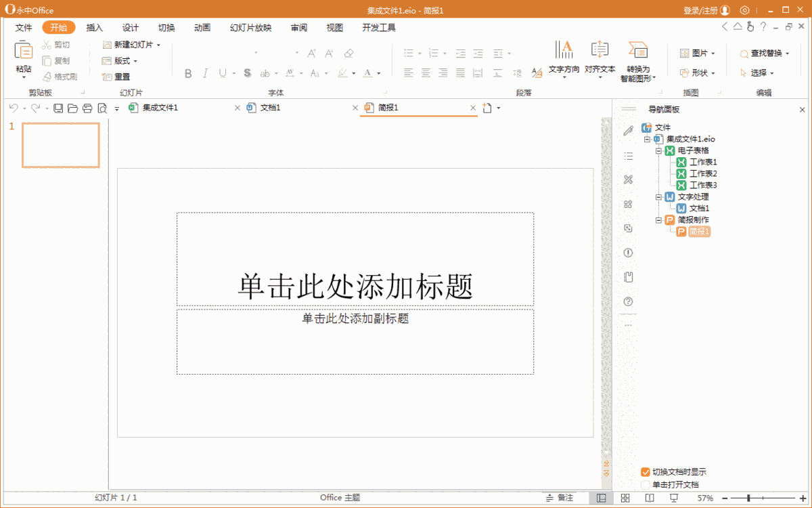Screen dimensions: 812x508
Task: Enable the 单击打开文档 checkbox
Action: coord(644,484)
